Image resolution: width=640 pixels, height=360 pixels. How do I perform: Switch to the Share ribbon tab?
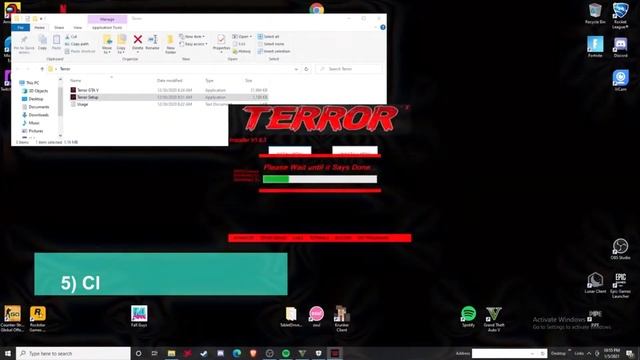[x=59, y=27]
